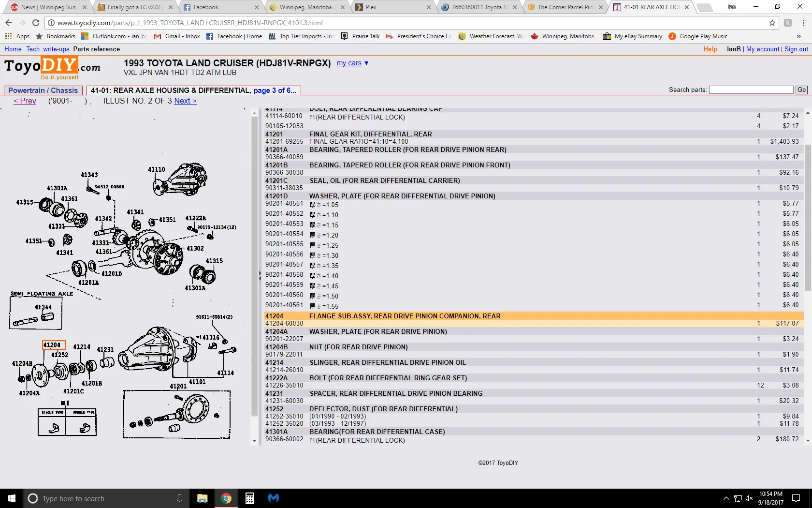The image size is (812, 508).
Task: Bookmark this page with the star icon
Action: (772, 23)
